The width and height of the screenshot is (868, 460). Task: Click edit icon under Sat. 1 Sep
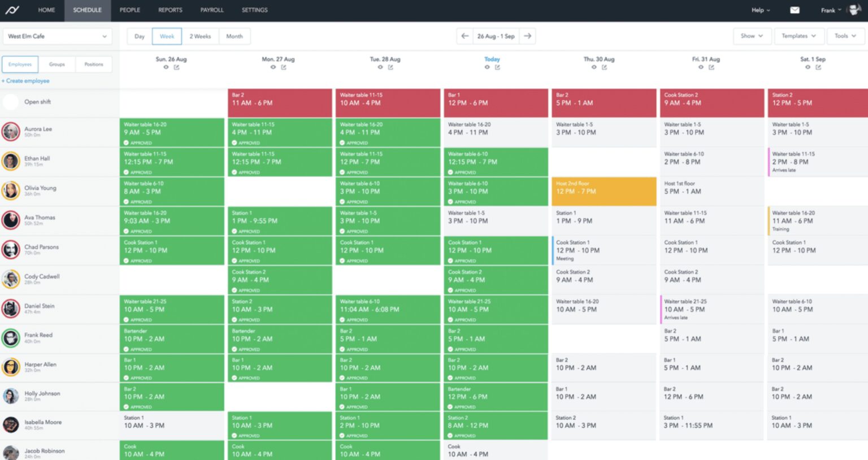(818, 67)
